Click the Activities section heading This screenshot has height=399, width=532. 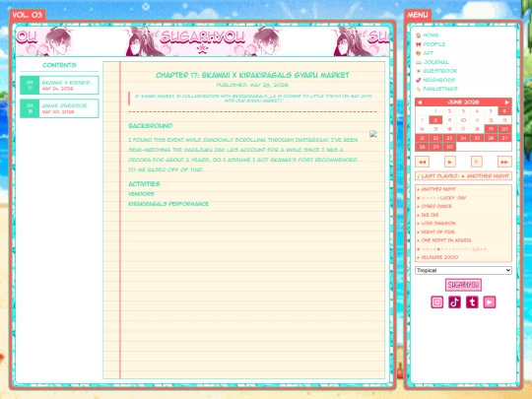(144, 184)
